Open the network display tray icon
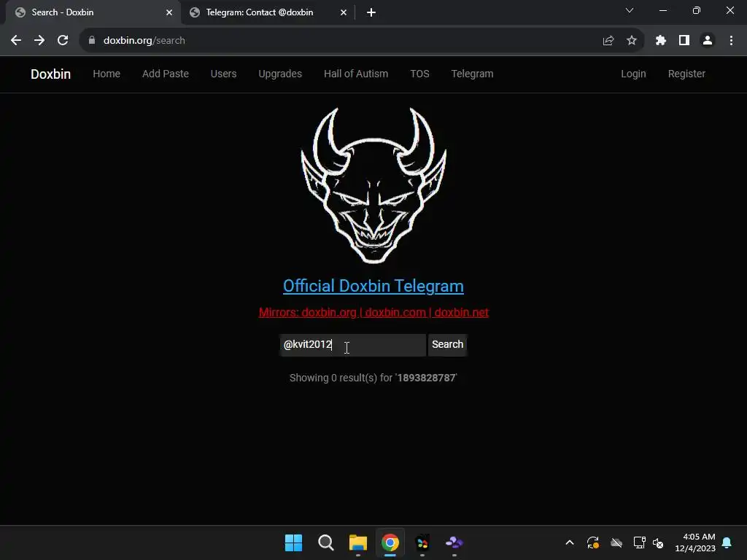The width and height of the screenshot is (747, 560). (639, 542)
